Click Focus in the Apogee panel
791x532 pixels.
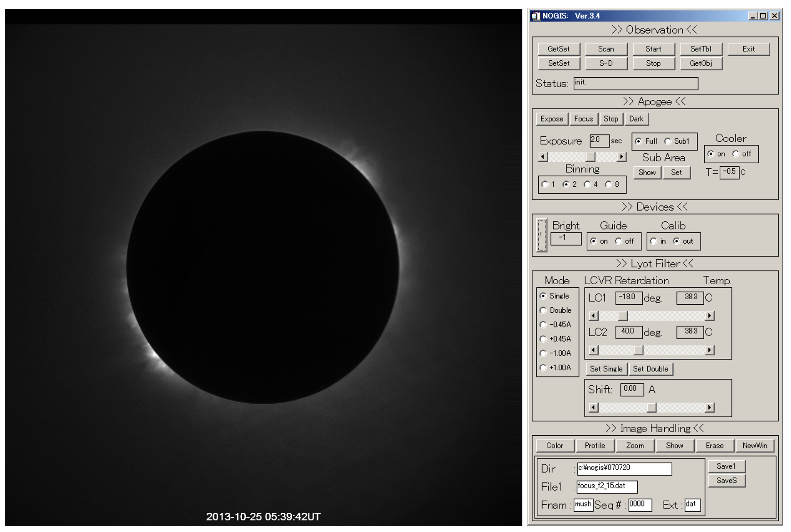click(584, 119)
